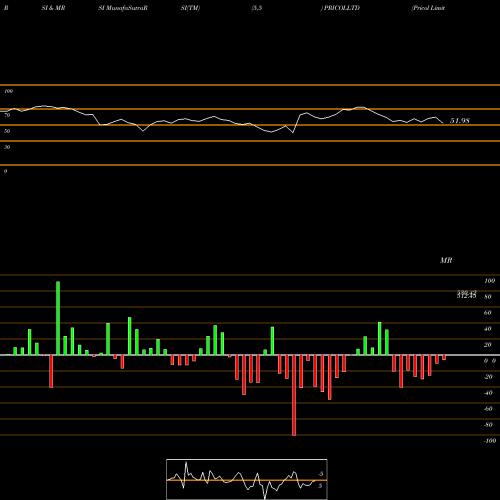Select the MR panel title label
The image size is (500, 500).
(x=446, y=260)
